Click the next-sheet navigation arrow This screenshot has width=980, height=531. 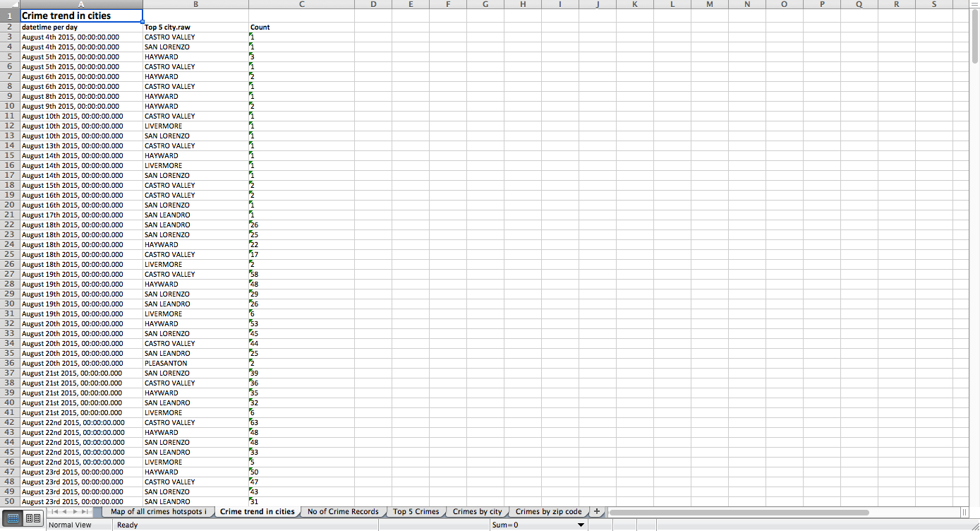pyautogui.click(x=75, y=511)
